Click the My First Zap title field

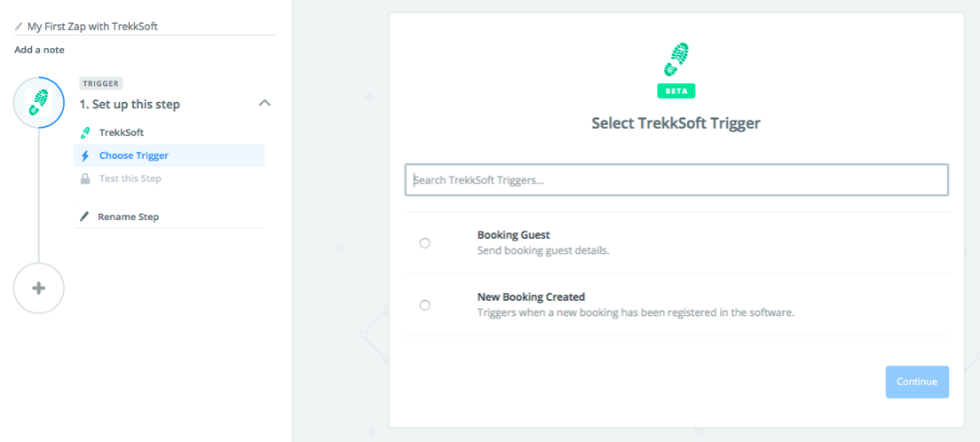pos(92,27)
